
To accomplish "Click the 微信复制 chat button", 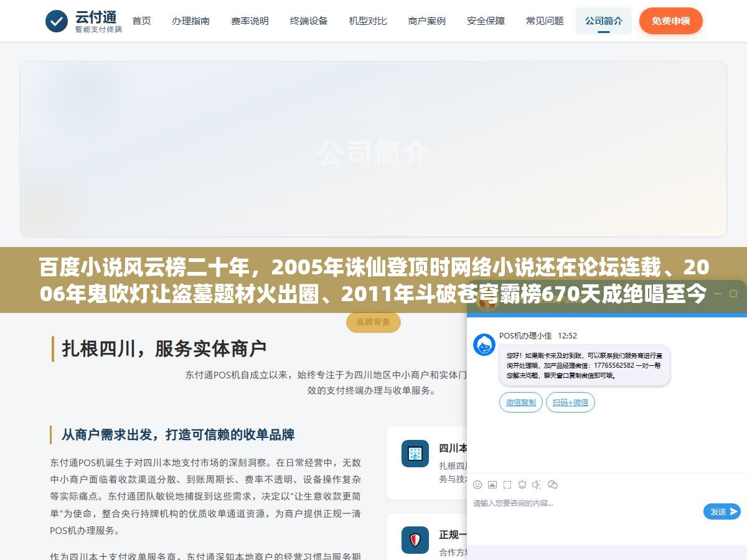I will [521, 402].
